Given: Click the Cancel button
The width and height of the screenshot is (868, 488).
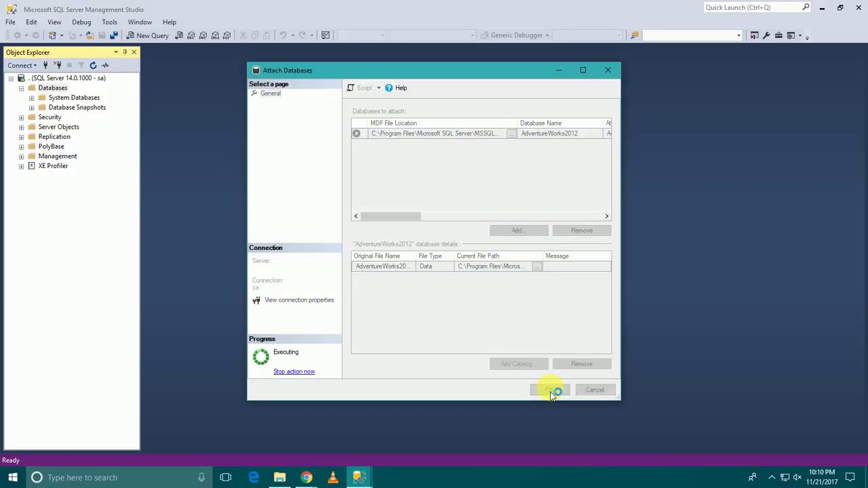Looking at the screenshot, I should [595, 390].
